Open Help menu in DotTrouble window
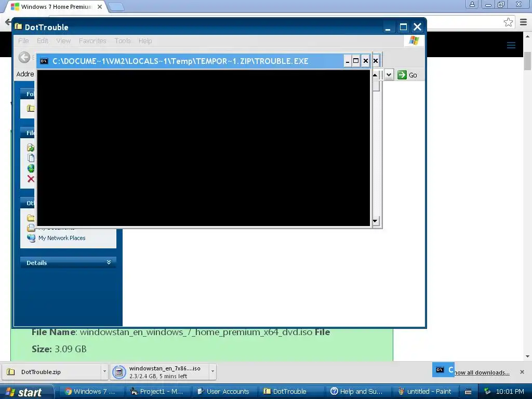This screenshot has width=532, height=399. [x=145, y=41]
